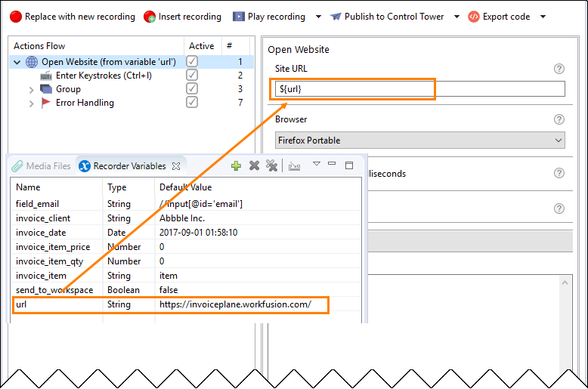Screen dimensions: 588x389
Task: Select the Error Handling action row
Action: [85, 103]
